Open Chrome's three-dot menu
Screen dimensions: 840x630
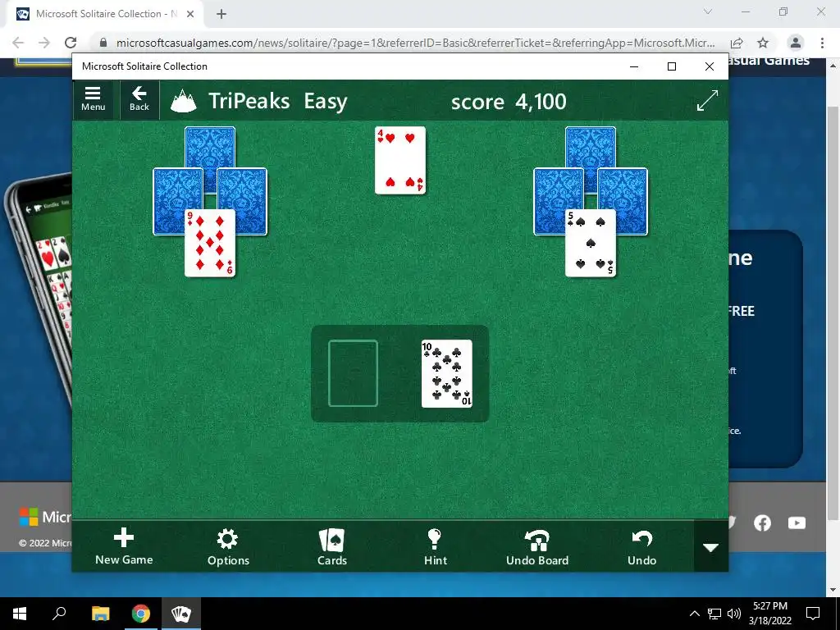pos(822,43)
